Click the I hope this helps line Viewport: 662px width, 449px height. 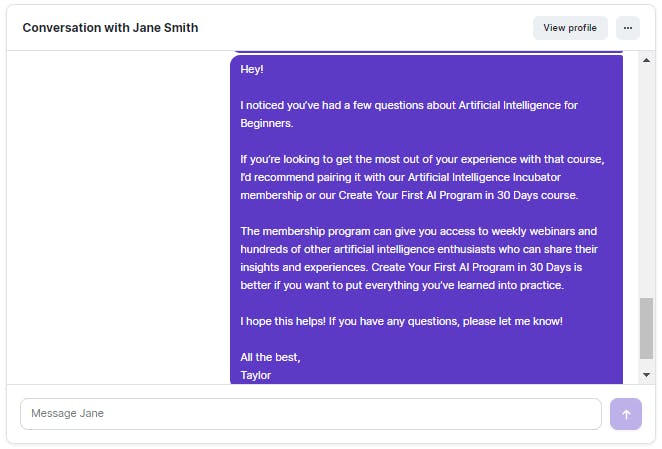click(x=401, y=321)
